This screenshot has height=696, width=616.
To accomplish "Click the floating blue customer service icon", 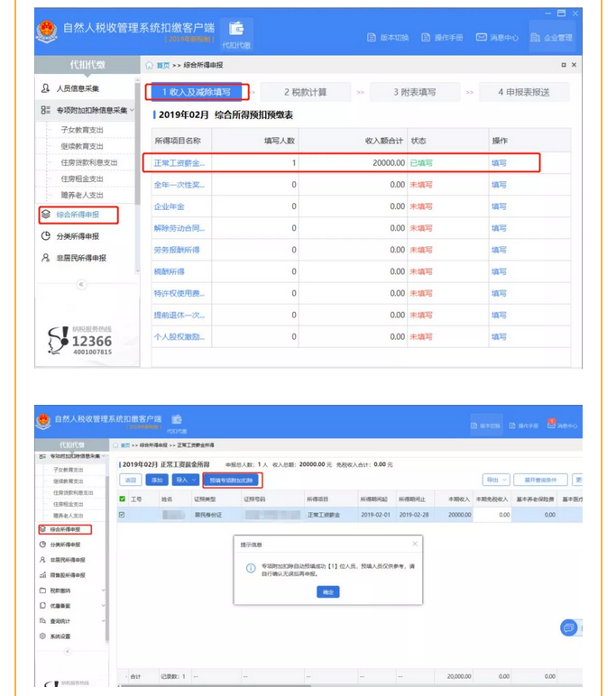I will pyautogui.click(x=568, y=627).
